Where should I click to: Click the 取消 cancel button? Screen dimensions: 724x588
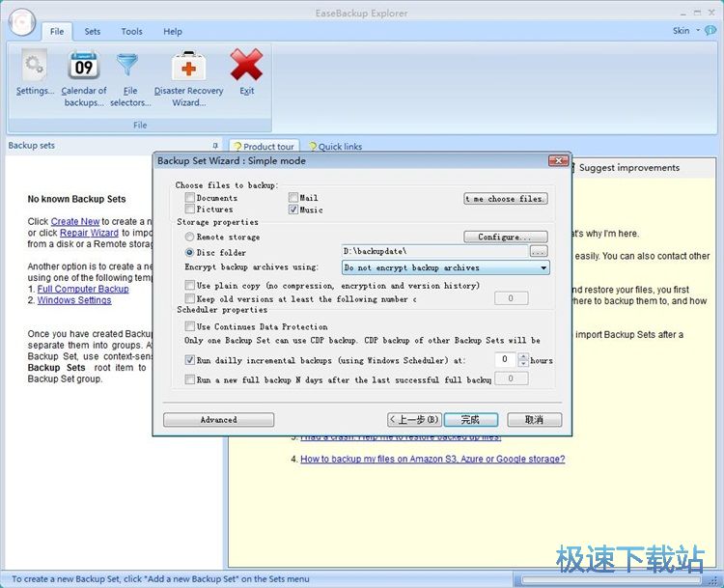coord(534,419)
